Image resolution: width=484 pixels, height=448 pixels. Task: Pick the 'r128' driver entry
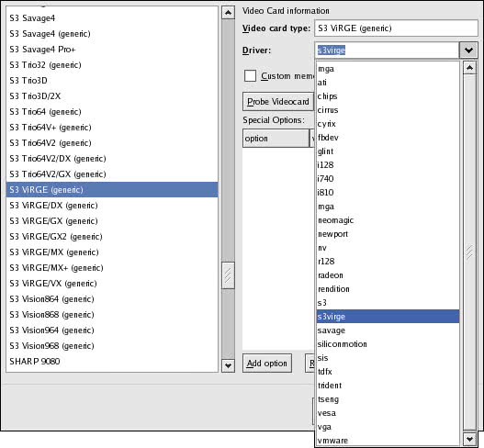pyautogui.click(x=388, y=262)
